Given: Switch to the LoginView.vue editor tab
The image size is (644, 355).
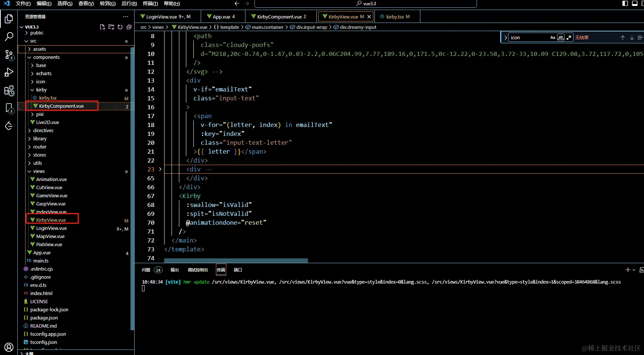Looking at the screenshot, I should click(168, 17).
